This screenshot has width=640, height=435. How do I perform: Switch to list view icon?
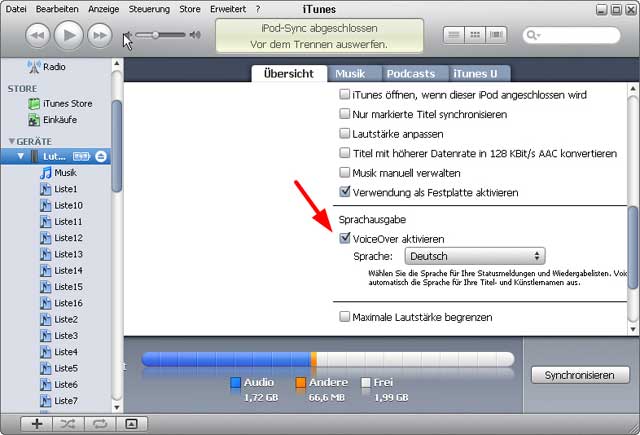click(454, 35)
